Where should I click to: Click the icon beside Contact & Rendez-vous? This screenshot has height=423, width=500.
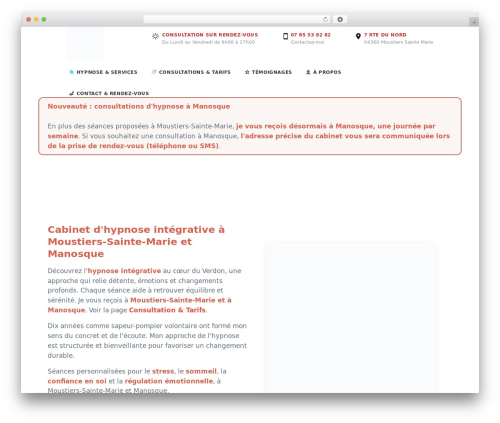point(71,93)
